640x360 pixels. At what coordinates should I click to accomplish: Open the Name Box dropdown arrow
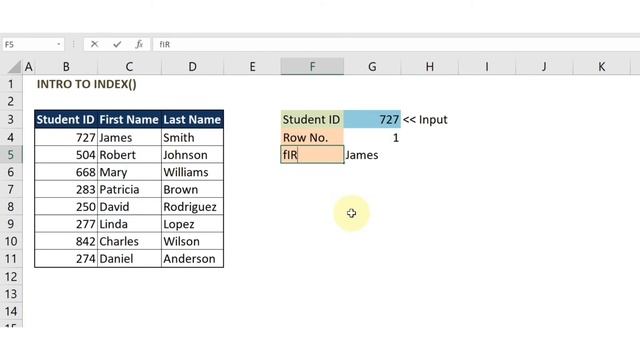59,44
